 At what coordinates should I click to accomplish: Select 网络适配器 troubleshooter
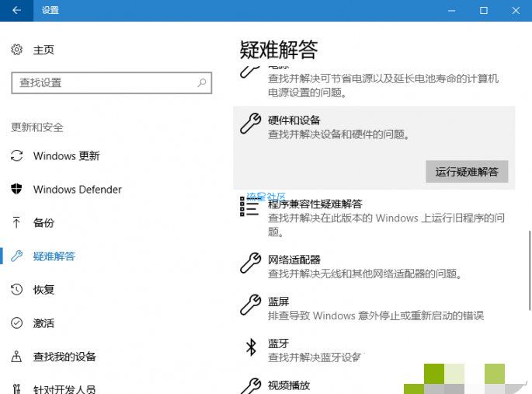coord(294,260)
